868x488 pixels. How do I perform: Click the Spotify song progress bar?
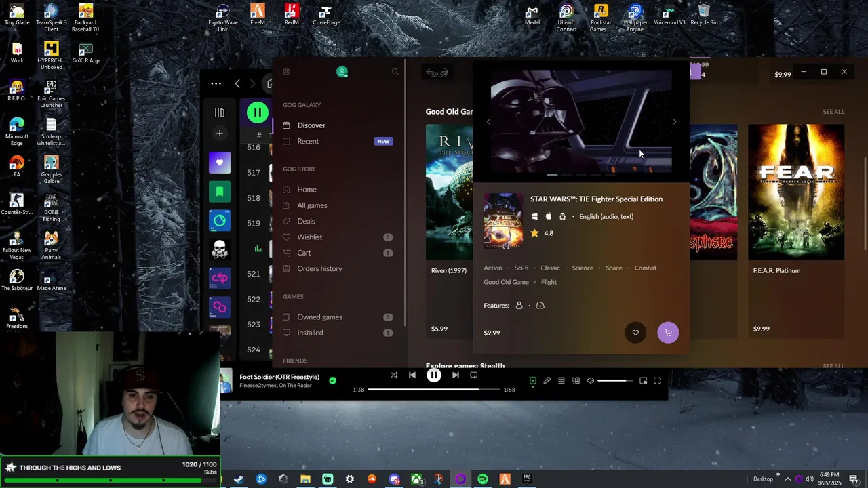pos(433,390)
